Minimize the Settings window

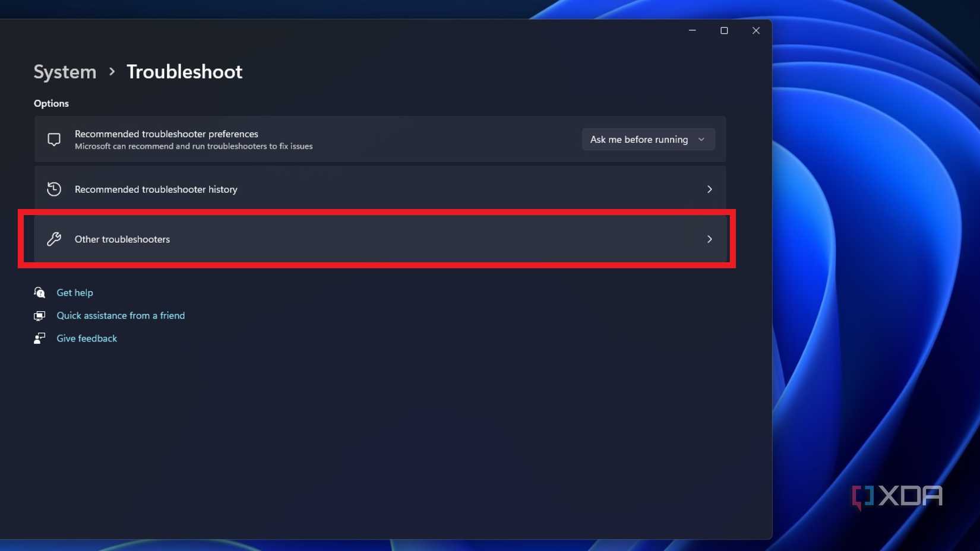692,30
